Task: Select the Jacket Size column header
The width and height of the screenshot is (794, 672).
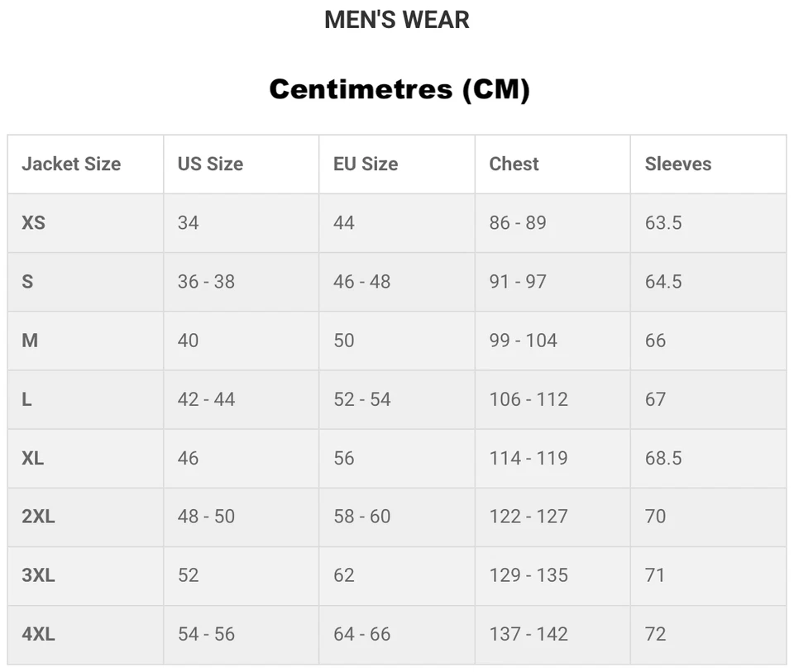Action: point(71,164)
